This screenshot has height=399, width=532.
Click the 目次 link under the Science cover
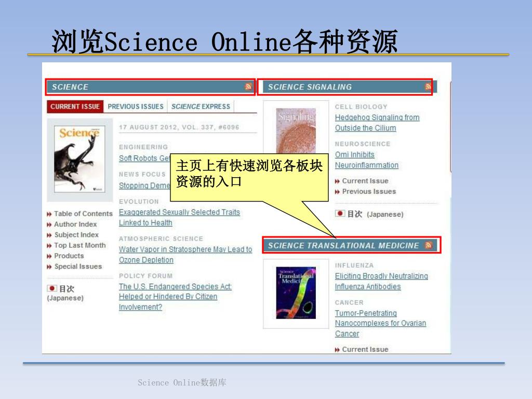pyautogui.click(x=66, y=289)
